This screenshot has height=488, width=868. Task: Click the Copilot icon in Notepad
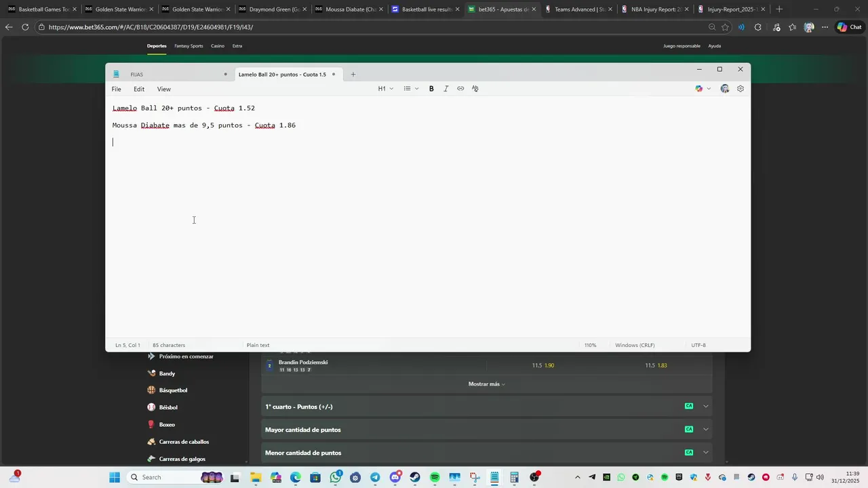click(x=699, y=89)
